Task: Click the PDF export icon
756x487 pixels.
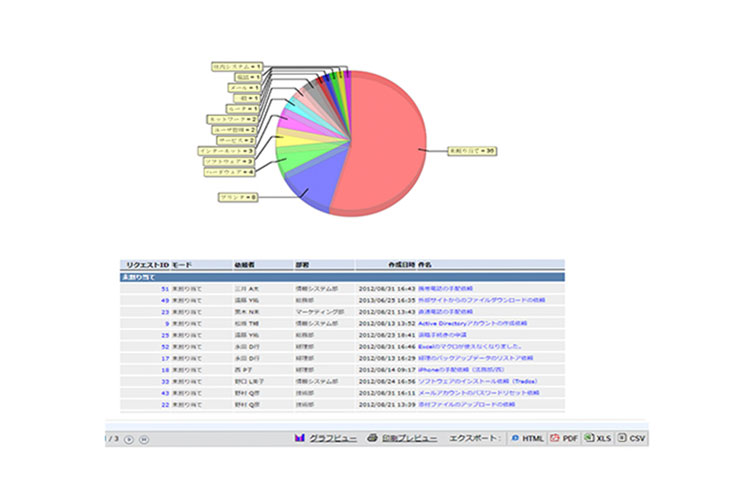Action: (x=555, y=438)
